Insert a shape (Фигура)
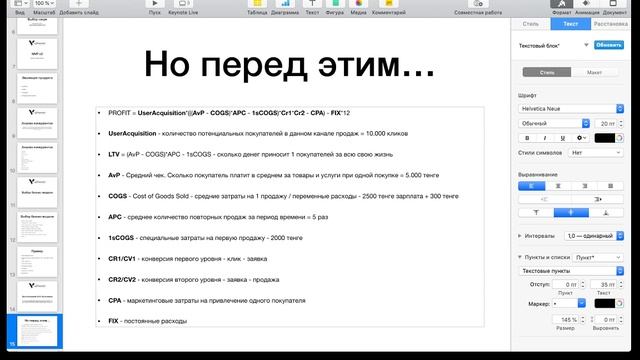Viewport: 640px width, 360px height. 335,4
